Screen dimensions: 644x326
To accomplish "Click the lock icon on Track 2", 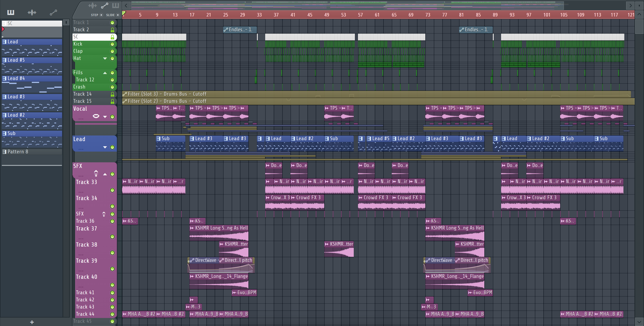I will [112, 30].
